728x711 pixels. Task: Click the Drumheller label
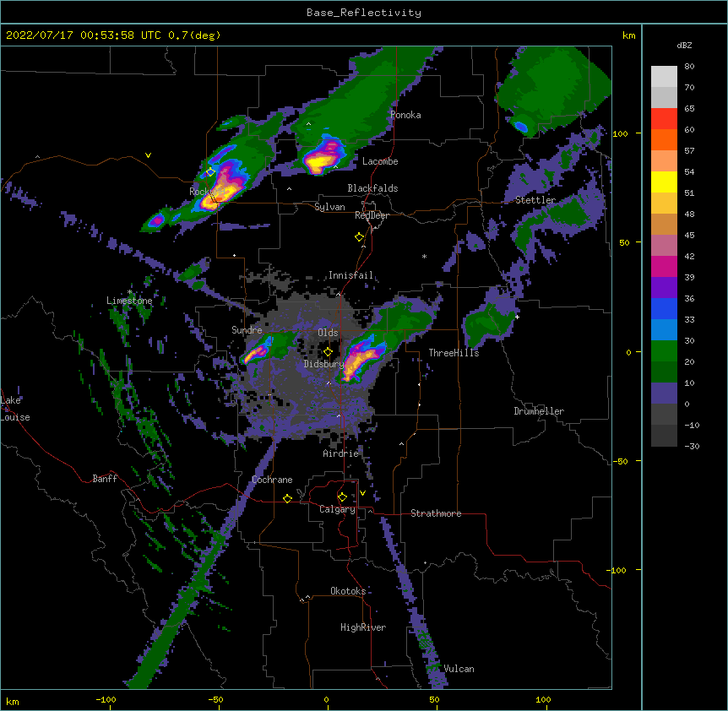pos(539,411)
